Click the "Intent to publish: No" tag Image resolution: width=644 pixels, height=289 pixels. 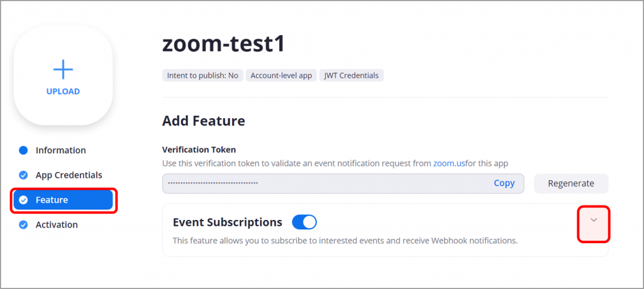click(x=203, y=75)
